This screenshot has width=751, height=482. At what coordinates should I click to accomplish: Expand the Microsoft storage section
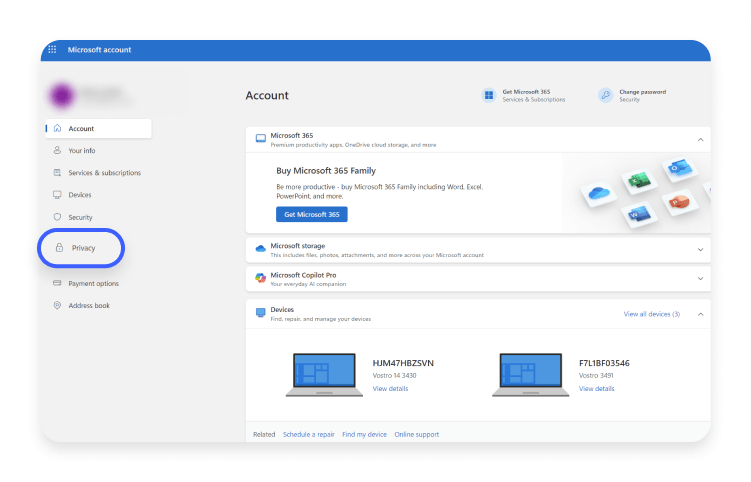700,250
